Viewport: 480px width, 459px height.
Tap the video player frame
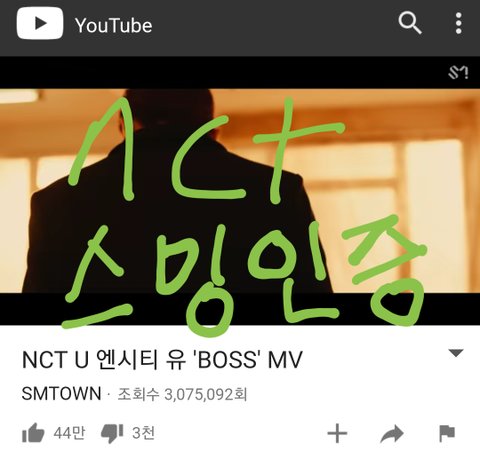point(240,191)
